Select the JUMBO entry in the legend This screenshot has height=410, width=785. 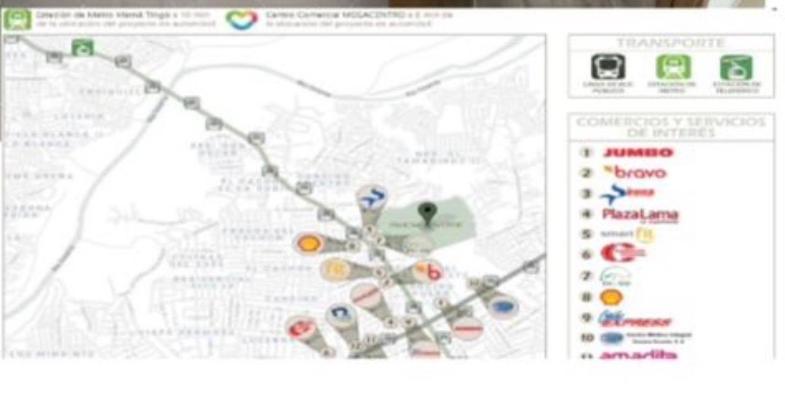638,153
